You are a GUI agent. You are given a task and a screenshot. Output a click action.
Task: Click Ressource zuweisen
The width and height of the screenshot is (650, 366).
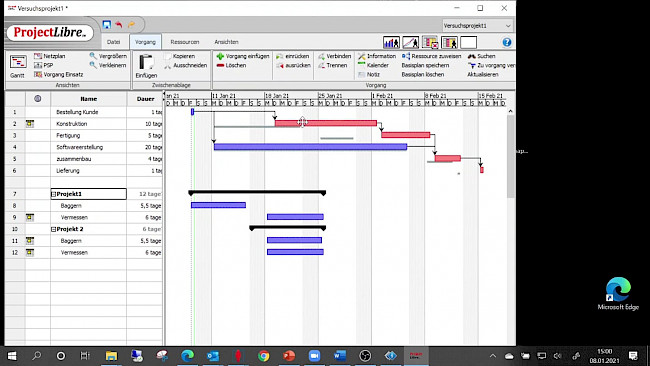(431, 56)
